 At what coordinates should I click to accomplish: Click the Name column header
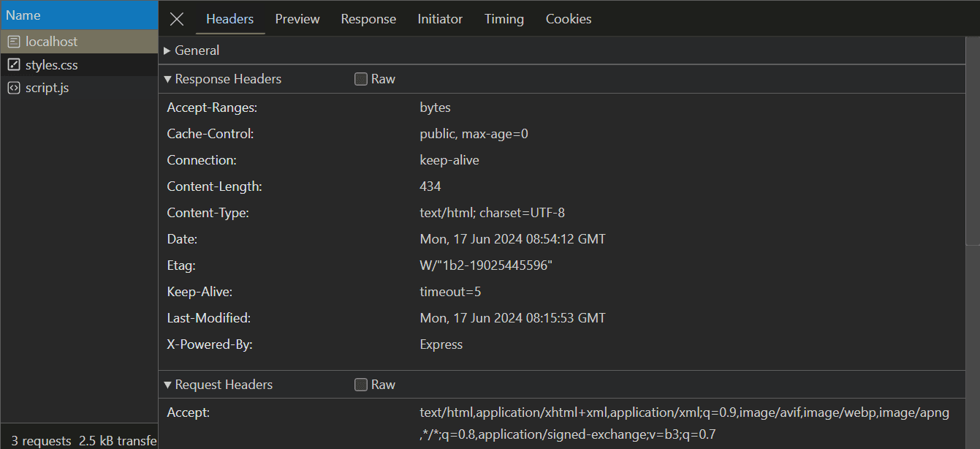click(23, 15)
